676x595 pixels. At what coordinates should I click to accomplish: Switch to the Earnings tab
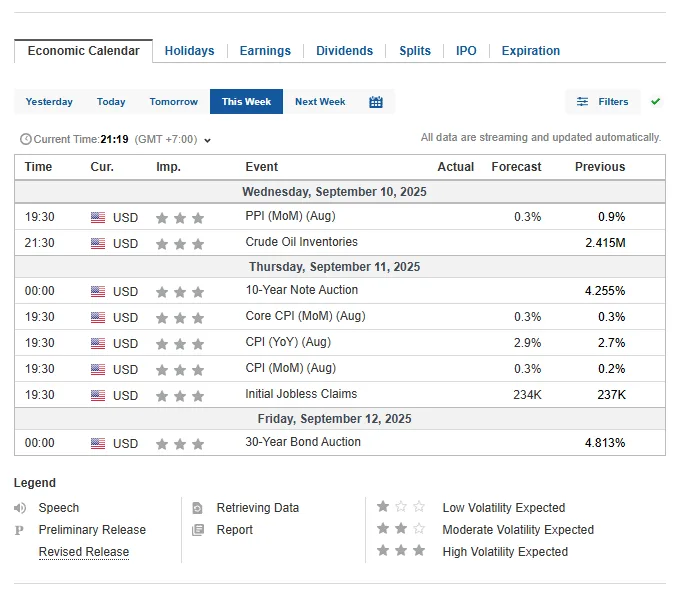[265, 51]
